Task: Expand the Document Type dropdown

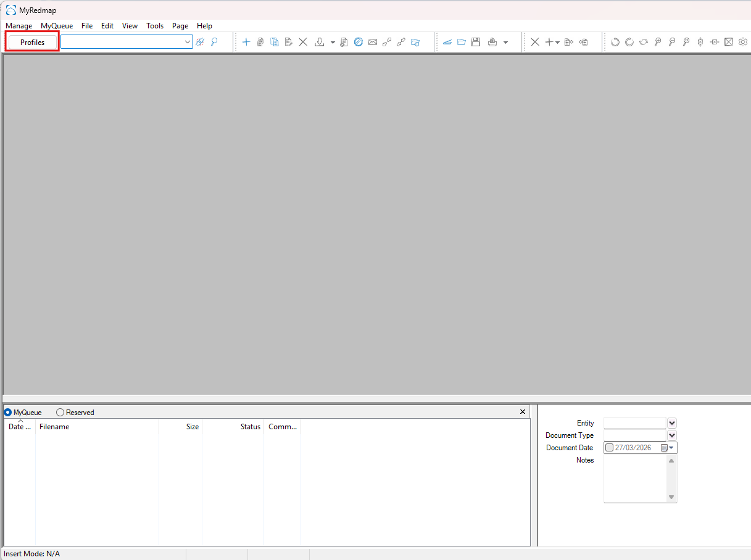Action: click(672, 435)
